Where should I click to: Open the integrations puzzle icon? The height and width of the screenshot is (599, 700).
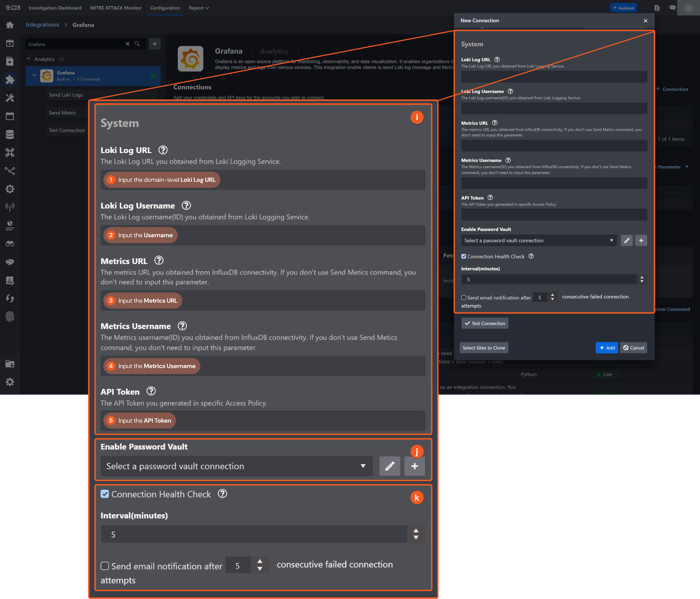pyautogui.click(x=10, y=80)
